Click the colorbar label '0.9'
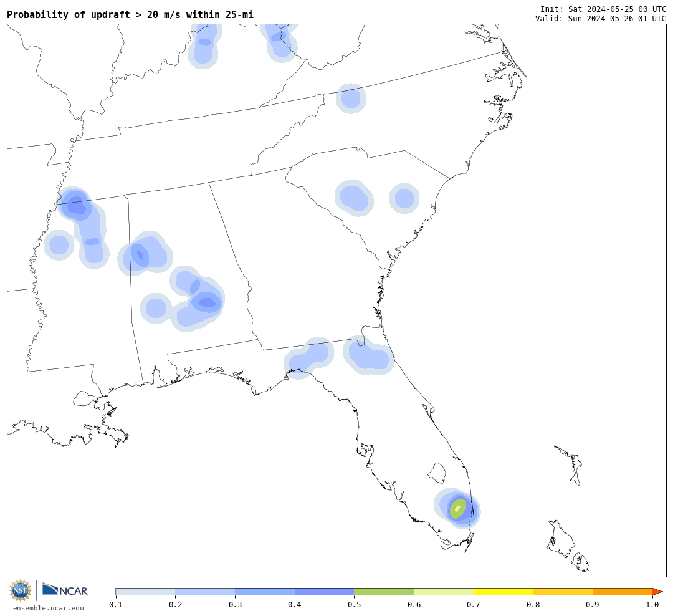This screenshot has width=673, height=616. click(x=593, y=605)
